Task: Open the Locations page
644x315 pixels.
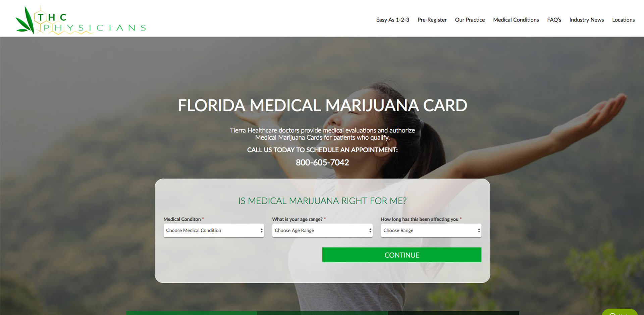Action: point(623,20)
